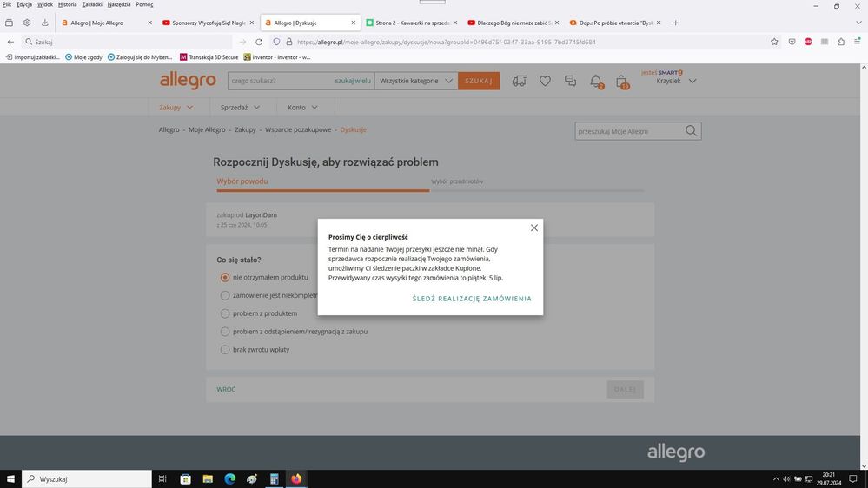Expand the Zakupy navigation menu
Screen dimensions: 868x488
[176, 108]
